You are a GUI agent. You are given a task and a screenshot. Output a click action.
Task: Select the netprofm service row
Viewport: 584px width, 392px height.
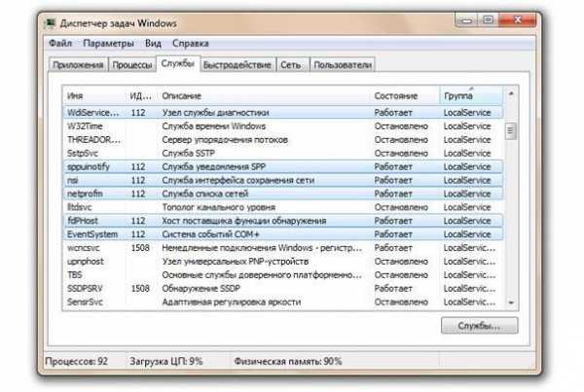point(283,194)
